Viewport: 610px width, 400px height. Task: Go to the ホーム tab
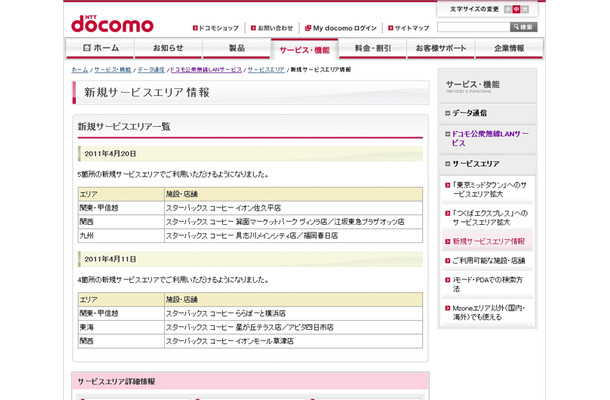(100, 48)
